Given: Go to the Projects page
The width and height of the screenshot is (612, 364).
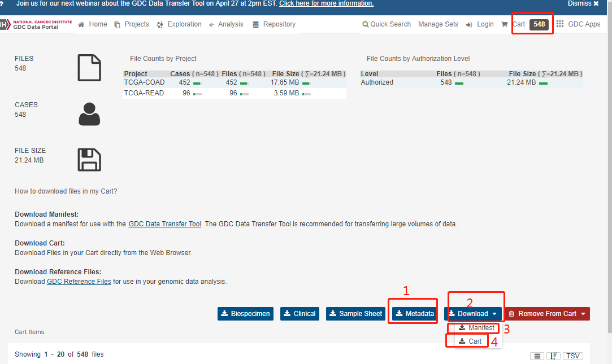Looking at the screenshot, I should point(132,24).
